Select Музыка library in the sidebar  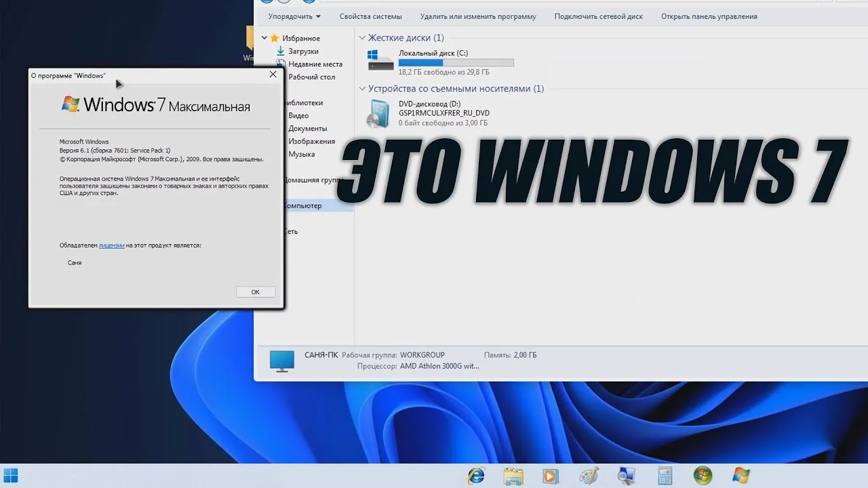302,155
